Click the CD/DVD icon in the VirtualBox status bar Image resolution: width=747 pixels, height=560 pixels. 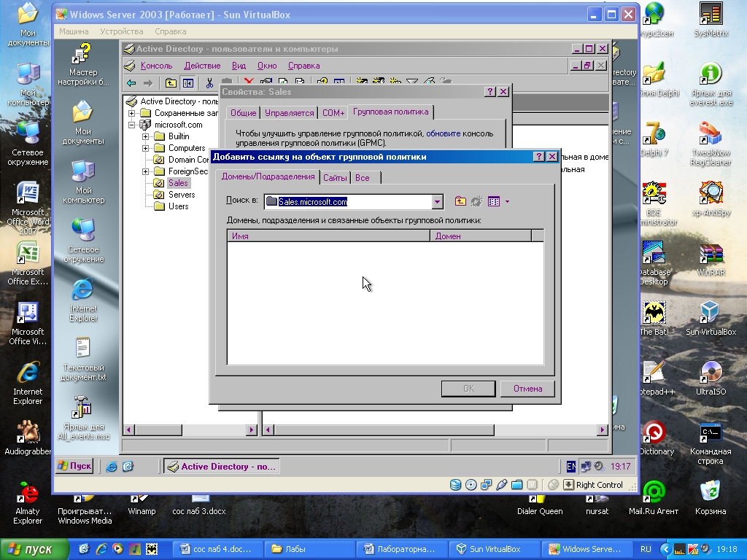pyautogui.click(x=471, y=485)
